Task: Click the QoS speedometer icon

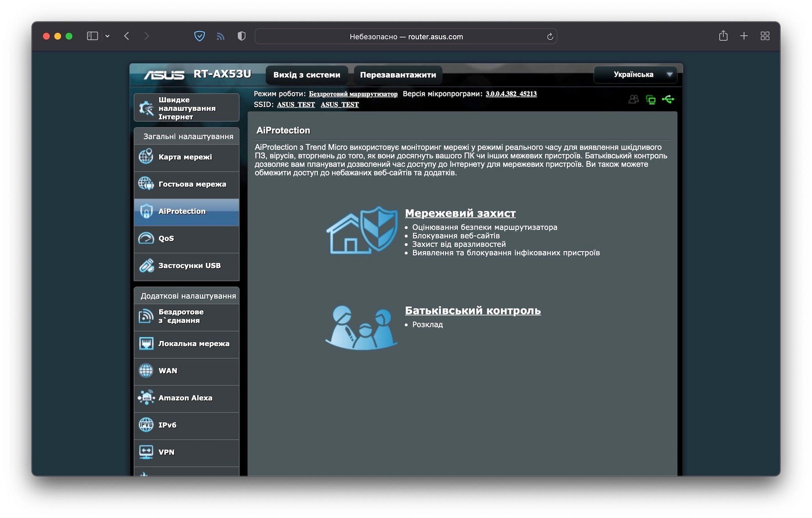Action: point(146,238)
